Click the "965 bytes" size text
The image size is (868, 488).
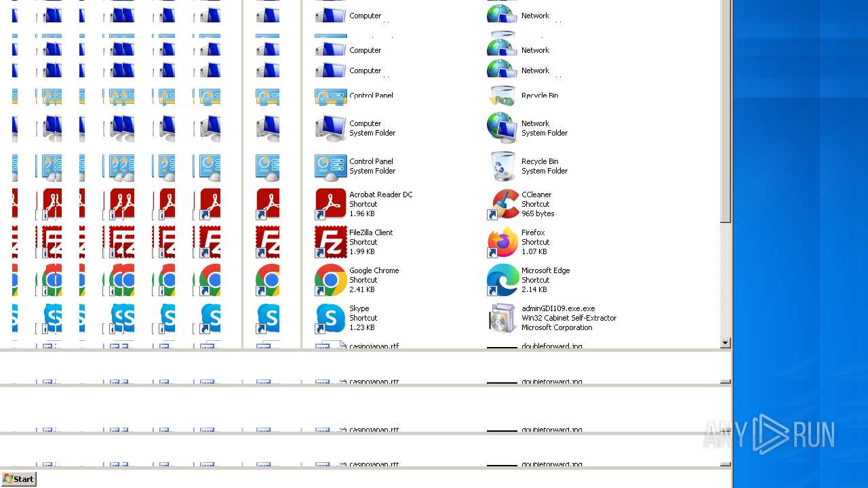click(x=538, y=213)
